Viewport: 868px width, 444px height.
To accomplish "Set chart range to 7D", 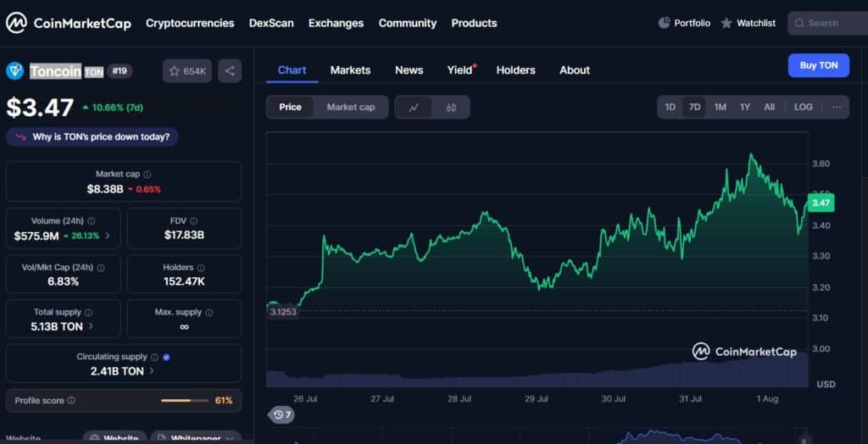I will tap(694, 107).
